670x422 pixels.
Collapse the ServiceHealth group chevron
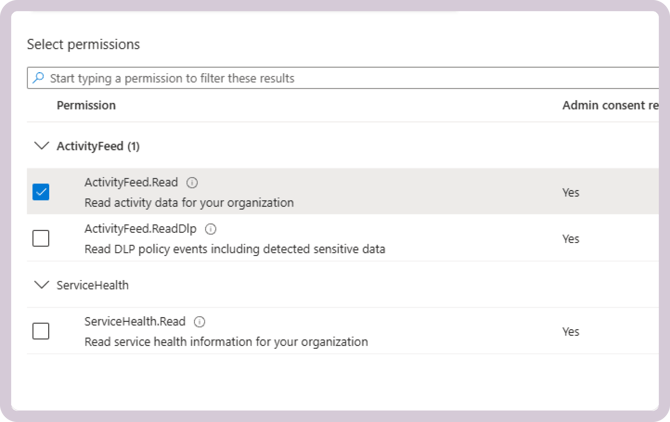pyautogui.click(x=41, y=285)
